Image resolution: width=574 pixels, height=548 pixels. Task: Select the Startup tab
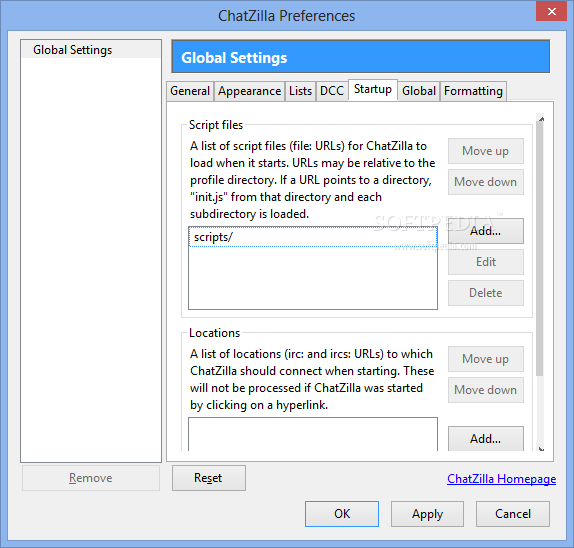click(x=373, y=89)
